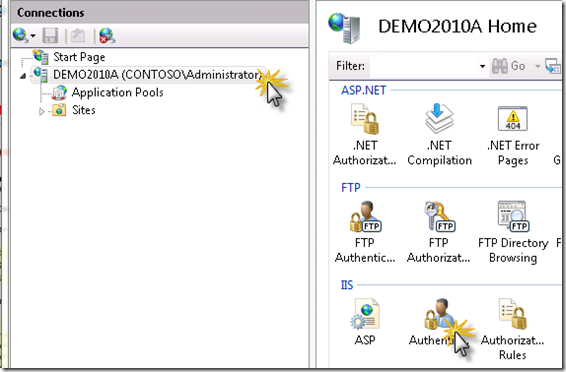Open the IIS Authentication feature
566x372 pixels.
[x=439, y=322]
